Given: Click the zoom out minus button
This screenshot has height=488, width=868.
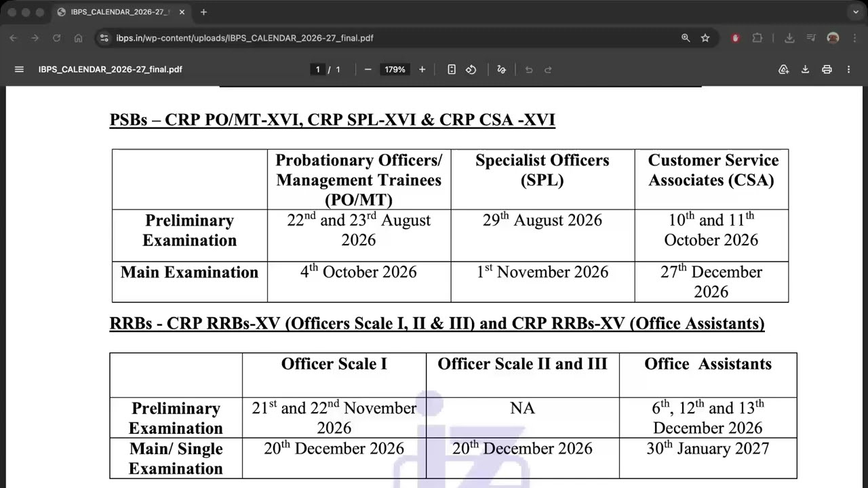Looking at the screenshot, I should point(368,69).
